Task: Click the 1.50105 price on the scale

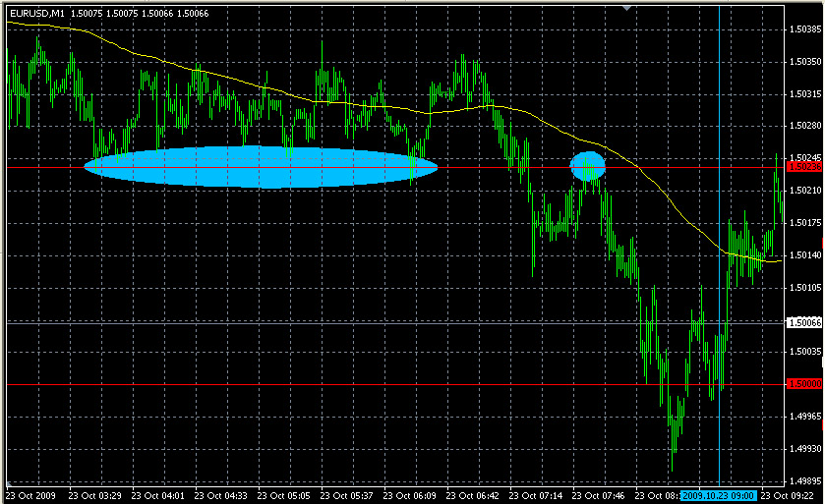Action: tap(804, 288)
